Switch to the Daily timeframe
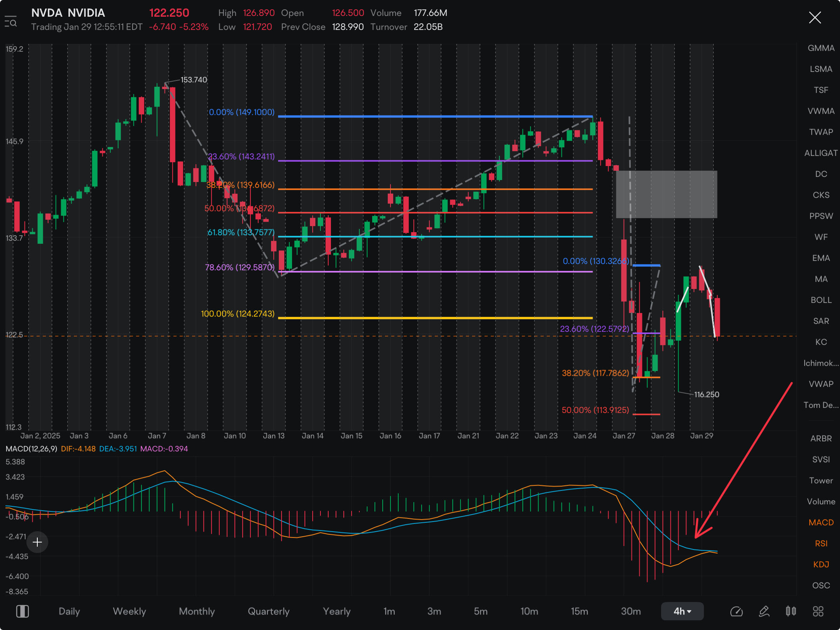This screenshot has height=630, width=840. [x=69, y=611]
